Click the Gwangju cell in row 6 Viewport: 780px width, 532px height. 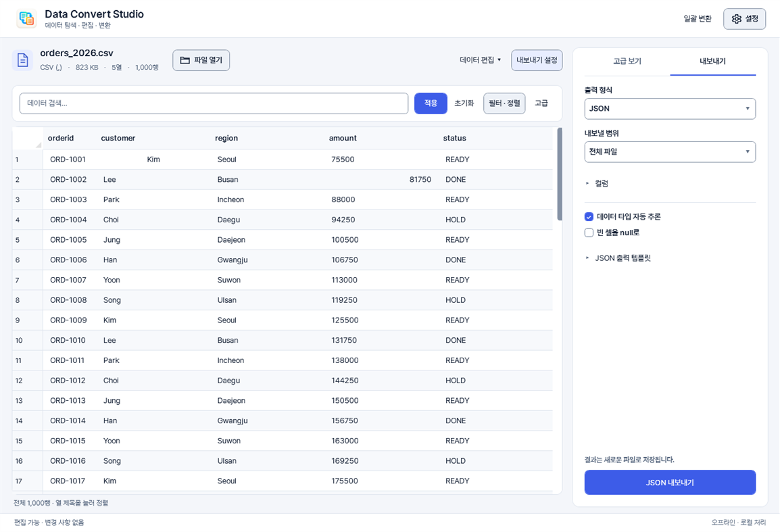(x=267, y=260)
